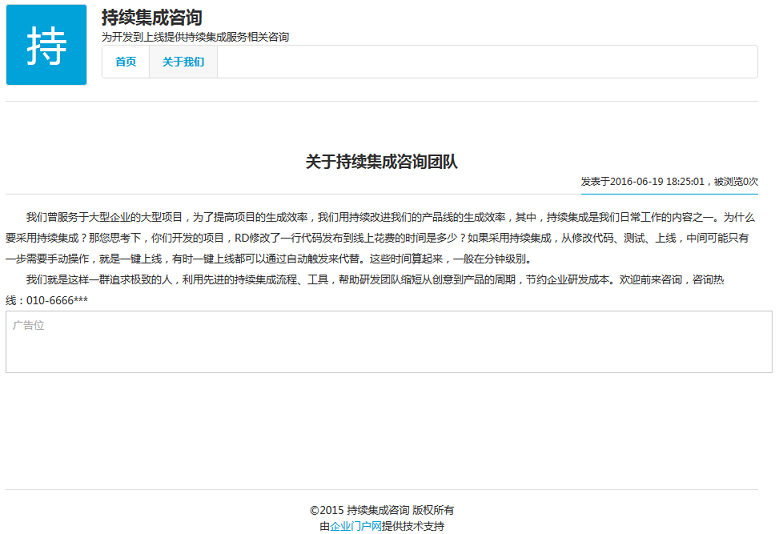Click the 广告位 advertisement box
This screenshot has width=779, height=534.
click(x=389, y=342)
